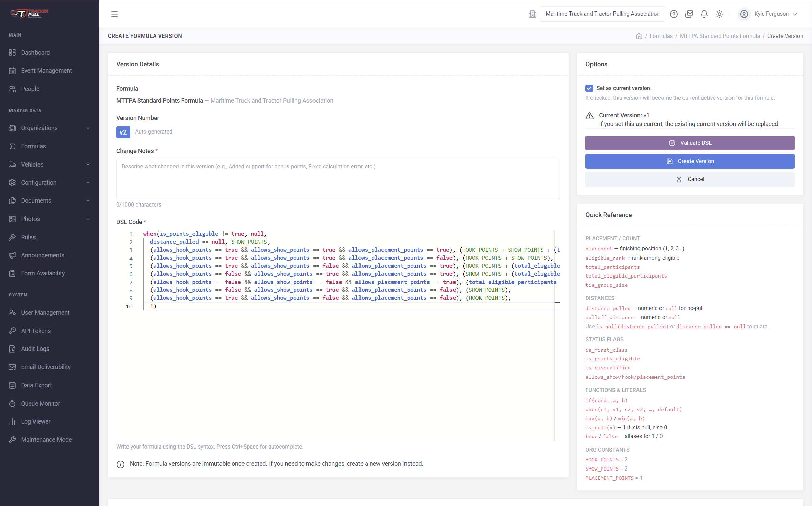Click the API Tokens sidebar label

click(x=36, y=331)
